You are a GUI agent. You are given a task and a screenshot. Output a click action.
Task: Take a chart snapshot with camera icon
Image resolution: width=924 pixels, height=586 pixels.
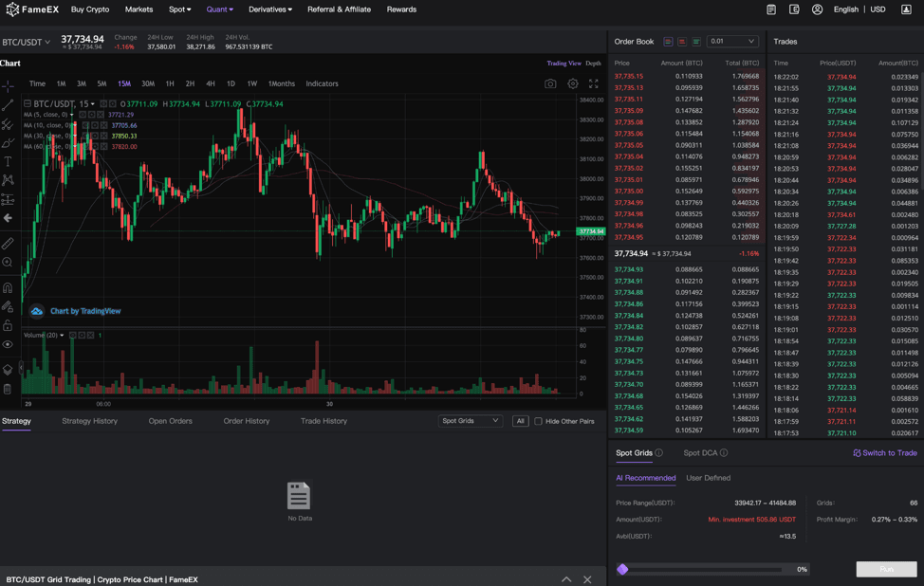[x=550, y=83]
